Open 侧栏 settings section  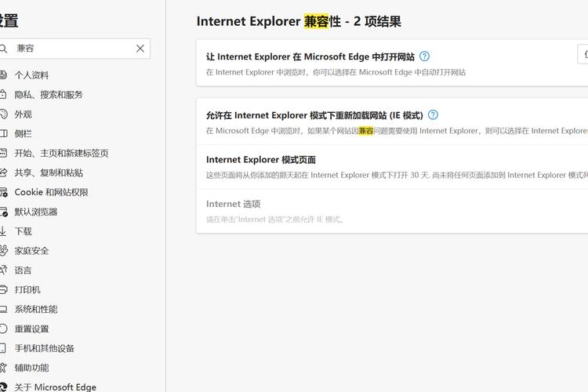(23, 133)
